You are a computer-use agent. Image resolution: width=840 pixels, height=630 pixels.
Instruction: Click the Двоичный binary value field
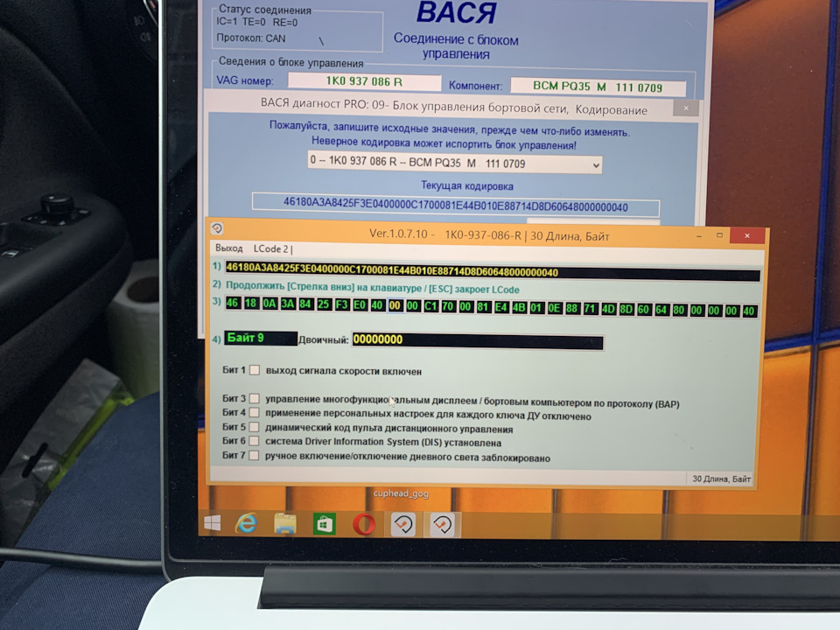478,340
